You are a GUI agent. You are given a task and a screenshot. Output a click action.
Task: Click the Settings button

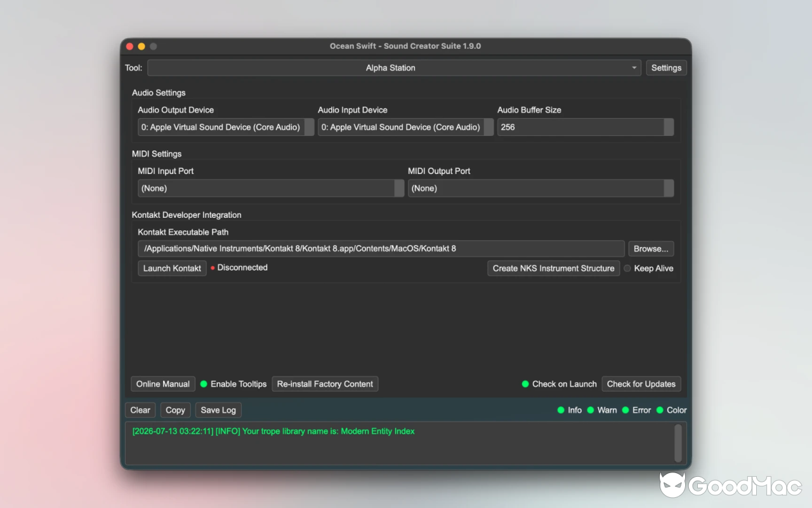pyautogui.click(x=666, y=68)
